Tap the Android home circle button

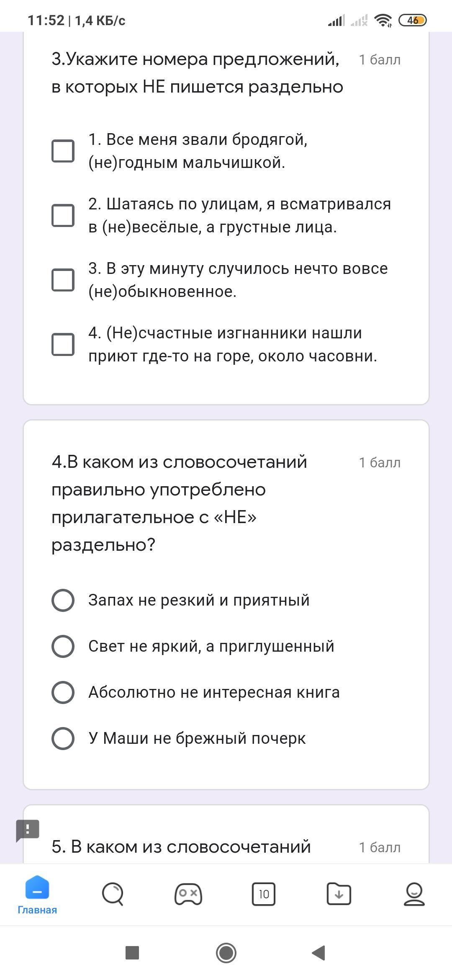[x=226, y=953]
